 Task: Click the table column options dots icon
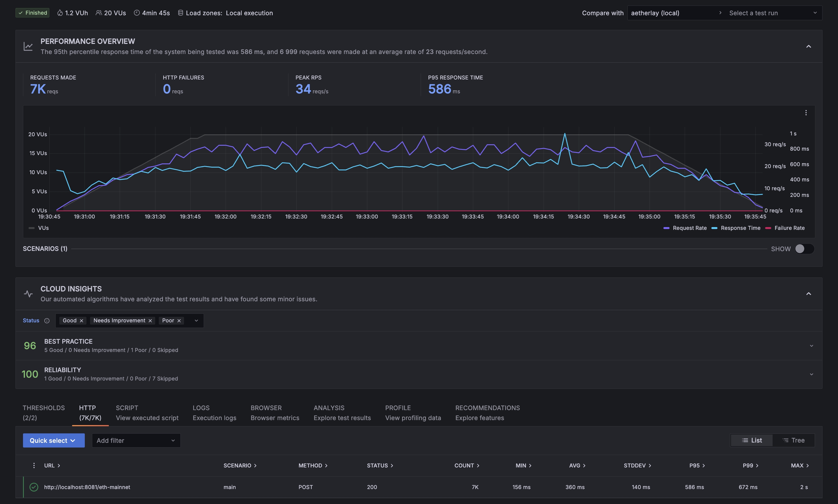[x=34, y=465]
